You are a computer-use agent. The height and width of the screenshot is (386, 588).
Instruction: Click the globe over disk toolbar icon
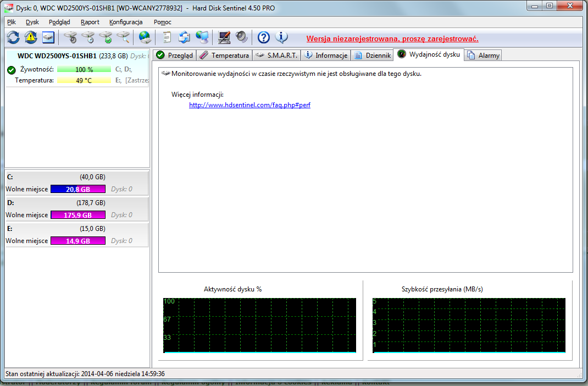(x=145, y=37)
